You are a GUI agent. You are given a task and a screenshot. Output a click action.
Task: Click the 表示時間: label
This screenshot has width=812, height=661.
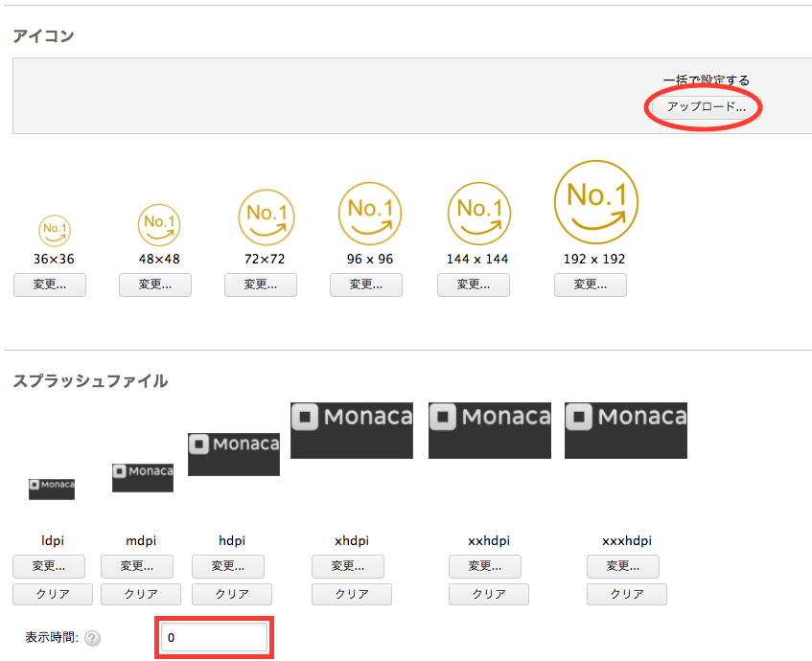coord(52,638)
